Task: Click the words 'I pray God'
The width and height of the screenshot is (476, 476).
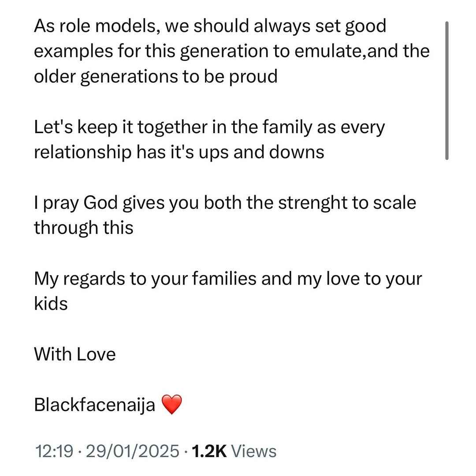Action: 76,203
